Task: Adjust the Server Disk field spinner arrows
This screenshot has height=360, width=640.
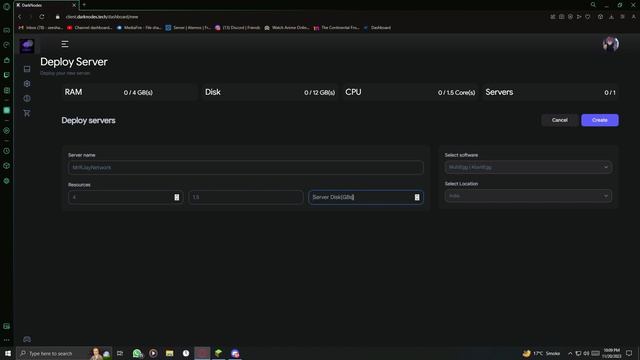Action: [417, 197]
